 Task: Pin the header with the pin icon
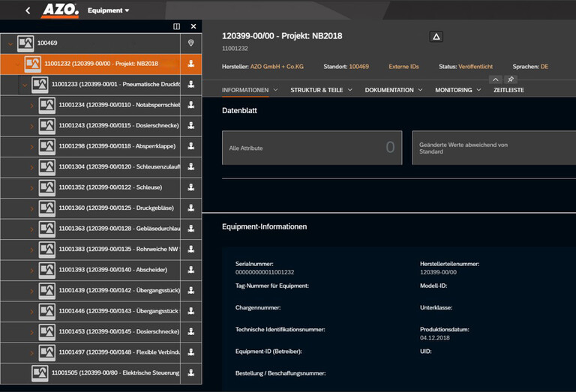point(510,79)
